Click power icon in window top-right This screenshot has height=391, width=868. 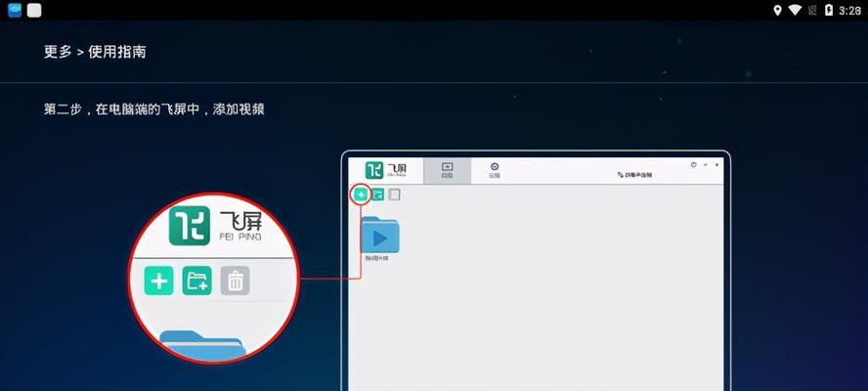click(x=694, y=164)
